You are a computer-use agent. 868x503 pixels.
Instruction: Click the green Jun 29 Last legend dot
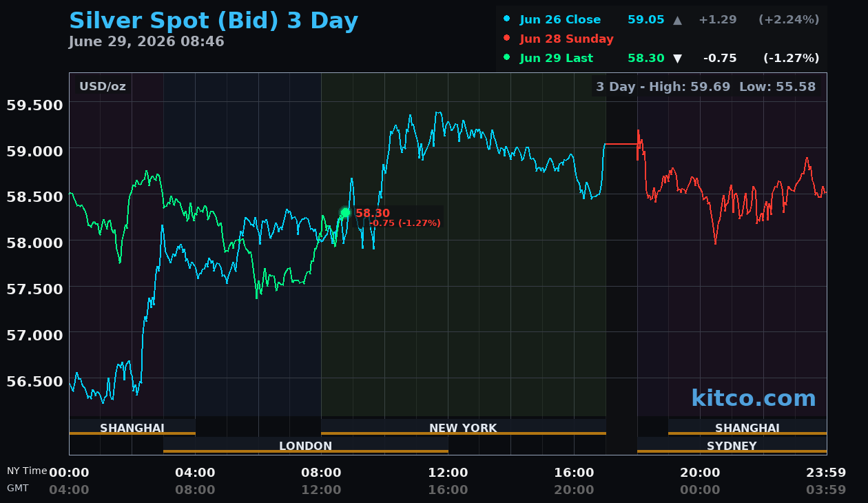click(507, 58)
